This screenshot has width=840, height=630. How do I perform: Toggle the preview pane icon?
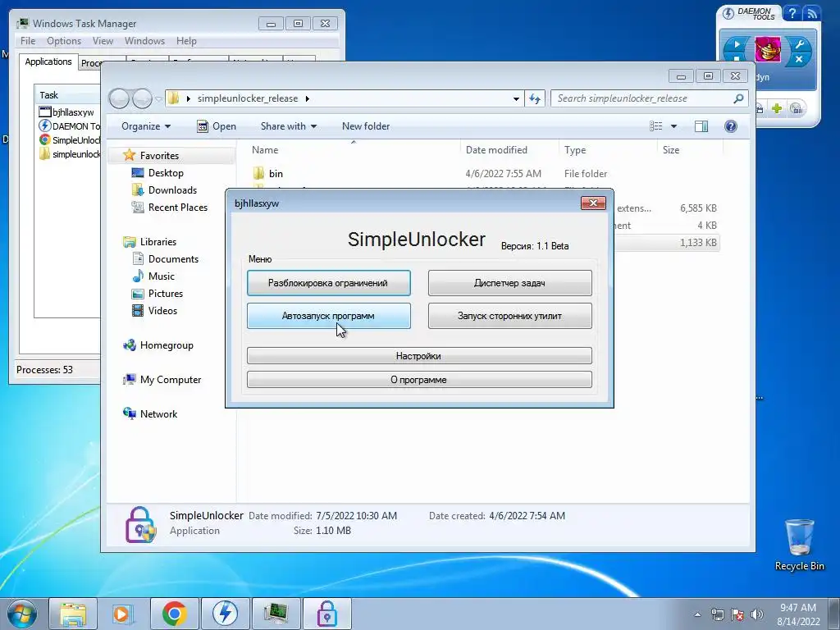point(701,126)
